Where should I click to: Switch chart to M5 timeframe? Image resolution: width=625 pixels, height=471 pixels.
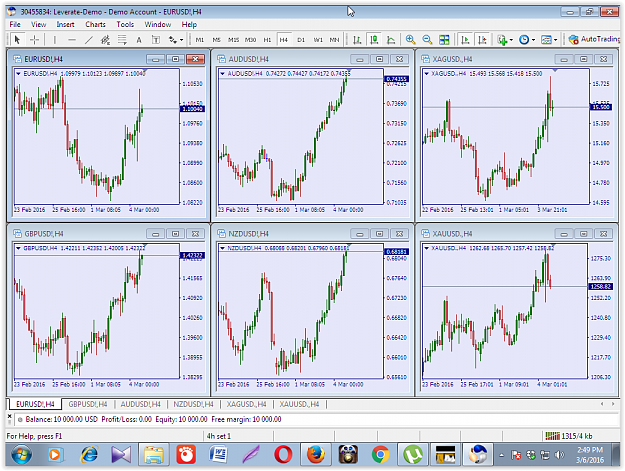pyautogui.click(x=216, y=39)
